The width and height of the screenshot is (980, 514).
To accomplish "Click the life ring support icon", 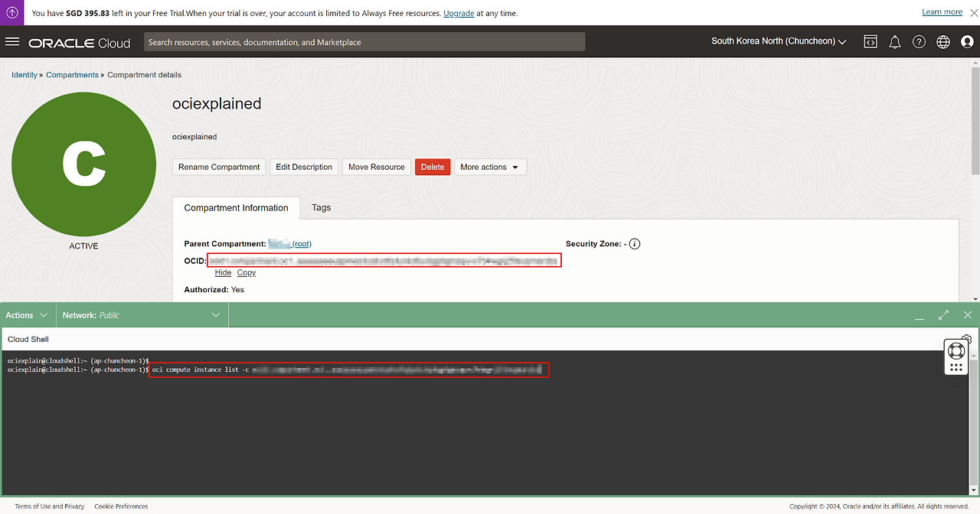I will click(955, 351).
